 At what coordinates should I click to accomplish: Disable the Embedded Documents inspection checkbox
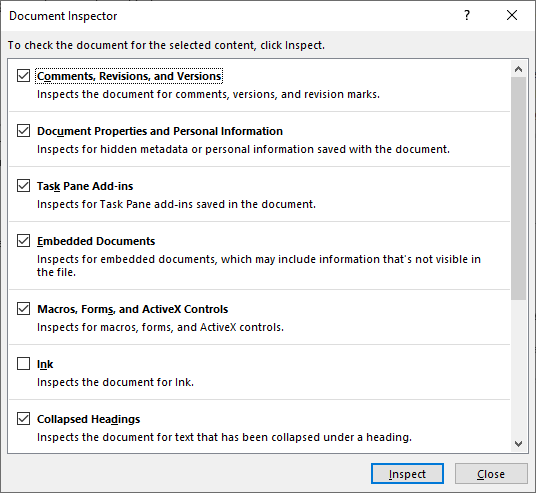tap(23, 241)
